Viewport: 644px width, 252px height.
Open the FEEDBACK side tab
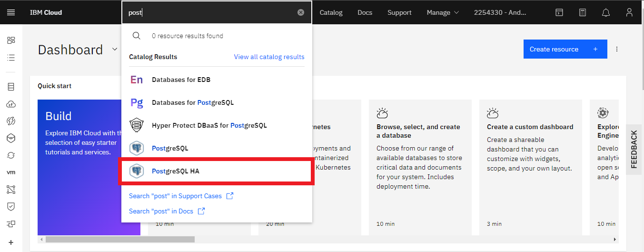point(634,149)
